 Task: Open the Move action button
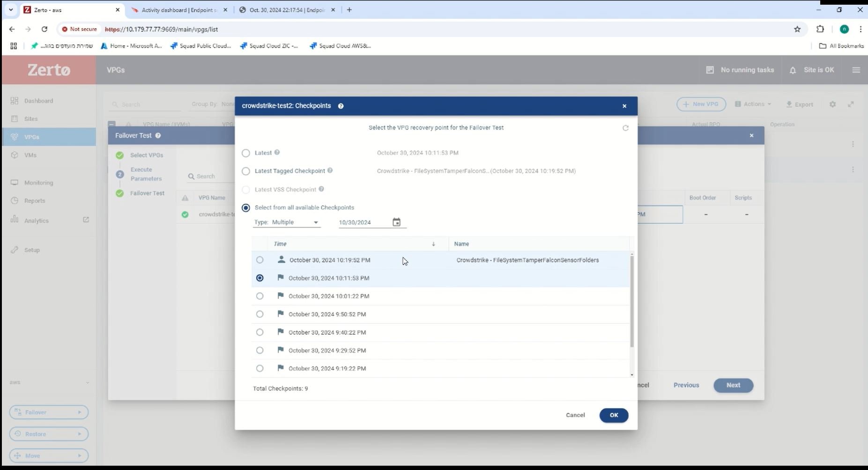pos(49,455)
